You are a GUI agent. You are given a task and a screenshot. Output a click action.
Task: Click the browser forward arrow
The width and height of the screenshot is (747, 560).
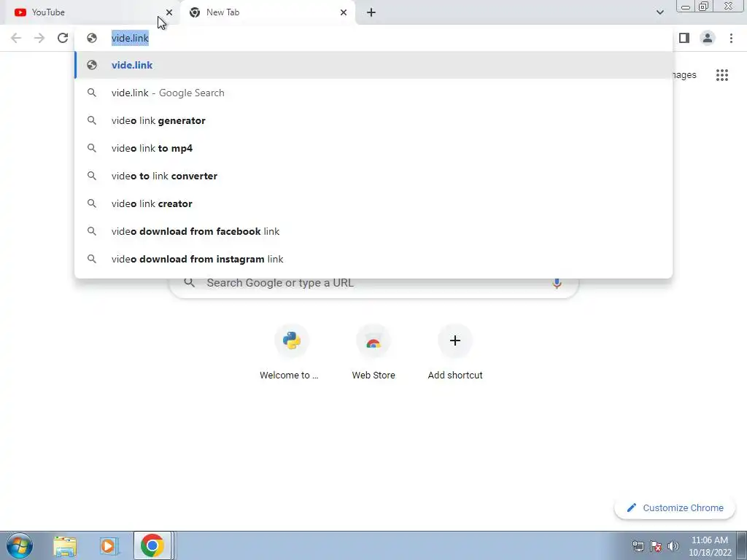coord(39,38)
